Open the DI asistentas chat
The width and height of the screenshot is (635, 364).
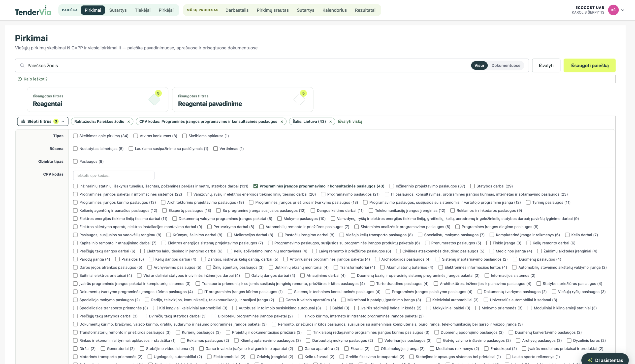click(605, 360)
